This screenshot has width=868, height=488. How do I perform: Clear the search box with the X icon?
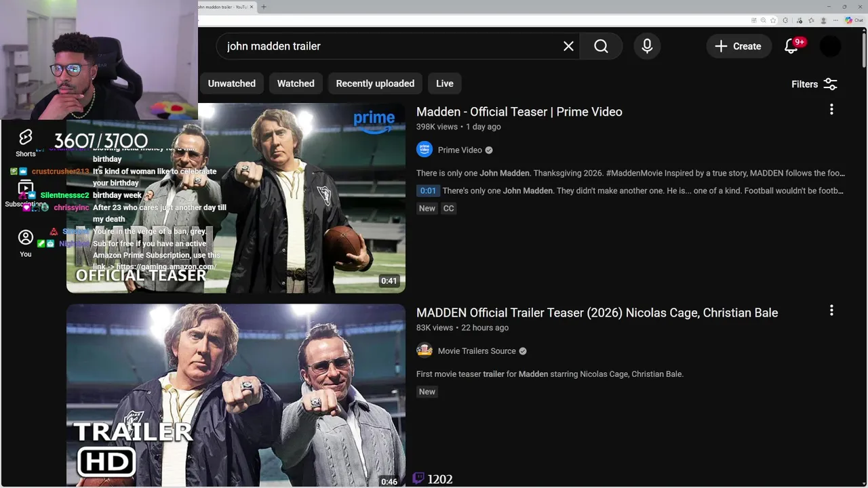tap(568, 46)
